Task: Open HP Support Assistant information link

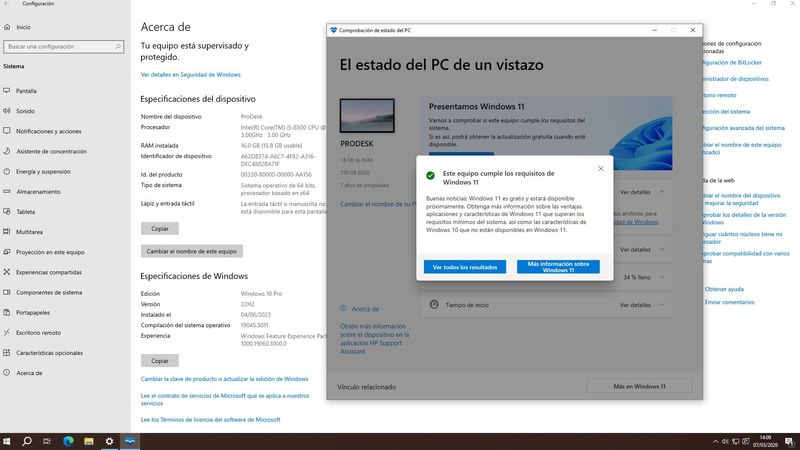Action: coord(374,339)
